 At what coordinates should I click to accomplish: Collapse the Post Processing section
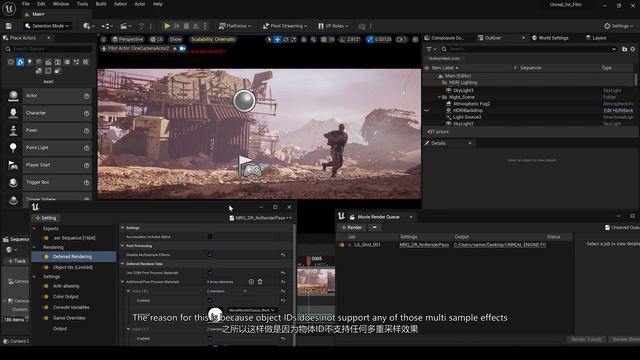click(122, 246)
